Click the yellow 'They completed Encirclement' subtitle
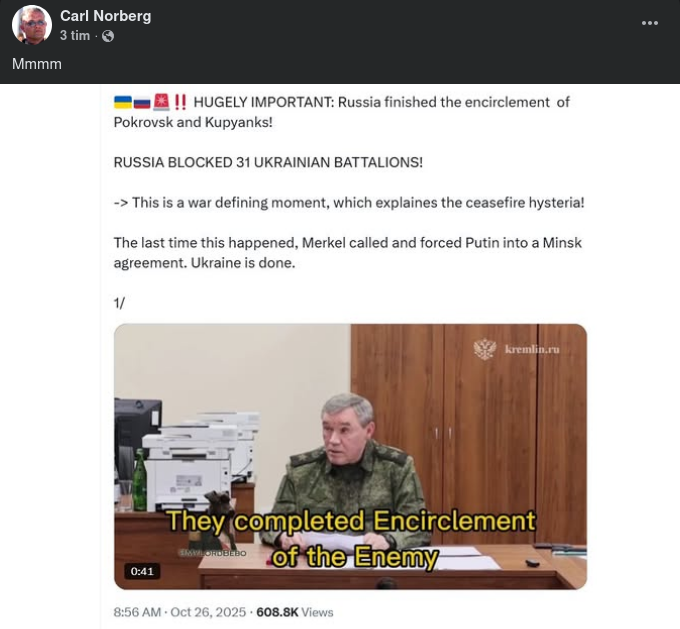The width and height of the screenshot is (680, 629). pyautogui.click(x=351, y=521)
